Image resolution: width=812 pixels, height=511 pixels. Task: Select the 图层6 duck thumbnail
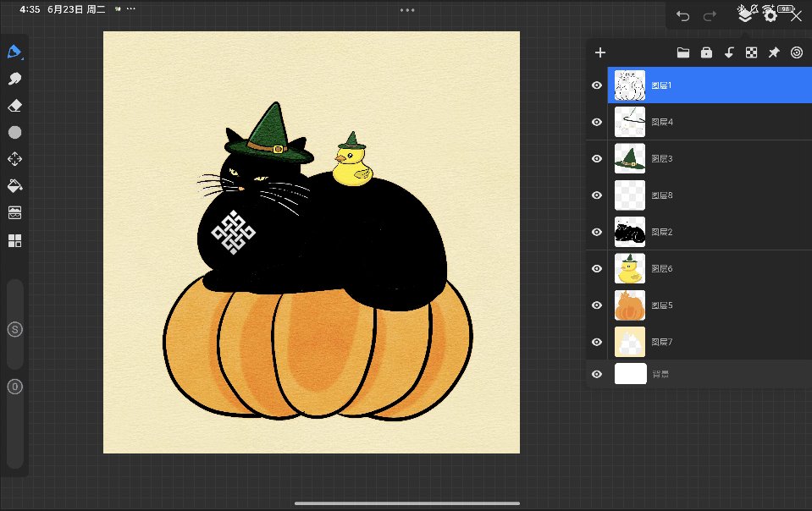630,268
